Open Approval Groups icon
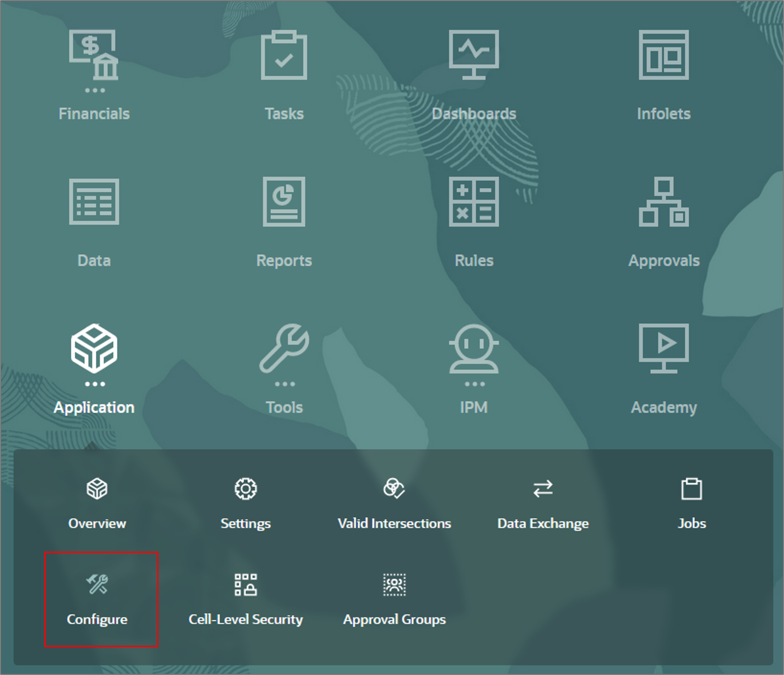Screen dimensions: 784x675 coord(394,585)
